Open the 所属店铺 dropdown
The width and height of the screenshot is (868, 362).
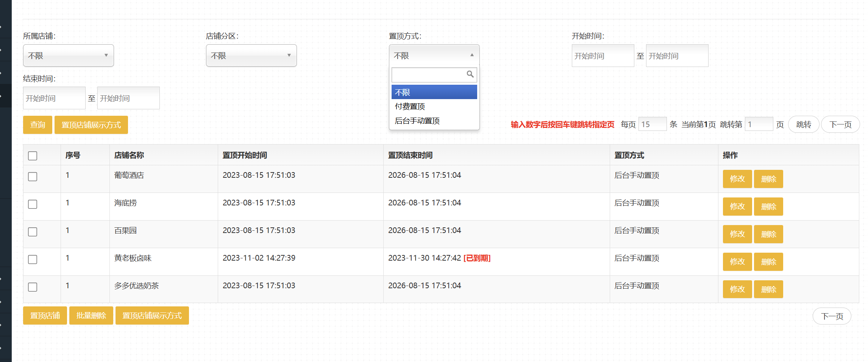pos(68,56)
